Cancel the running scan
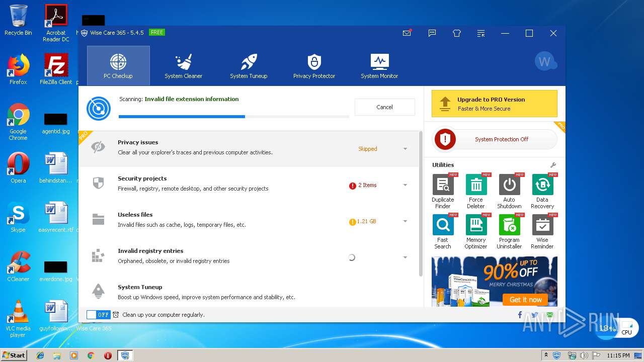Viewport: 644px width, 362px height. (384, 107)
